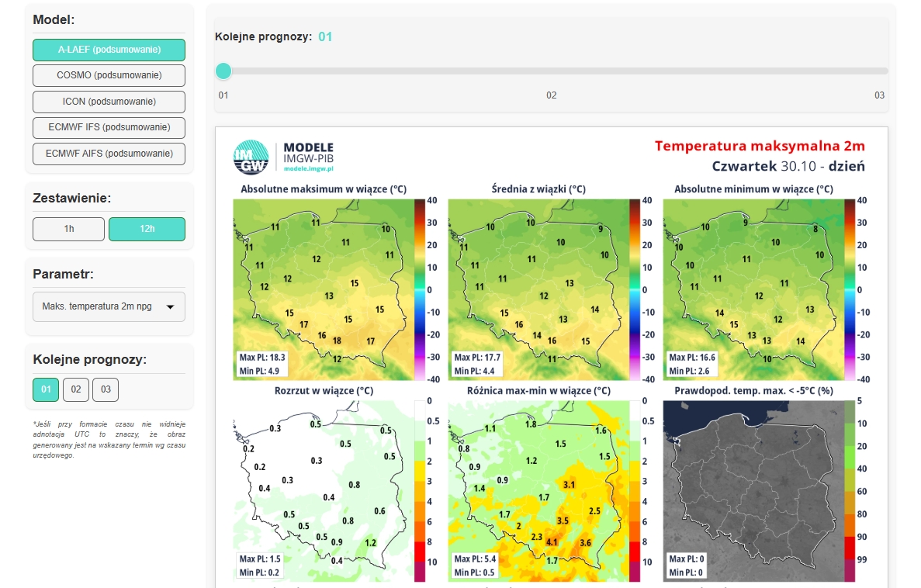This screenshot has width=921, height=588.
Task: Click the Różnica max-min w wiązce map
Action: (x=537, y=490)
